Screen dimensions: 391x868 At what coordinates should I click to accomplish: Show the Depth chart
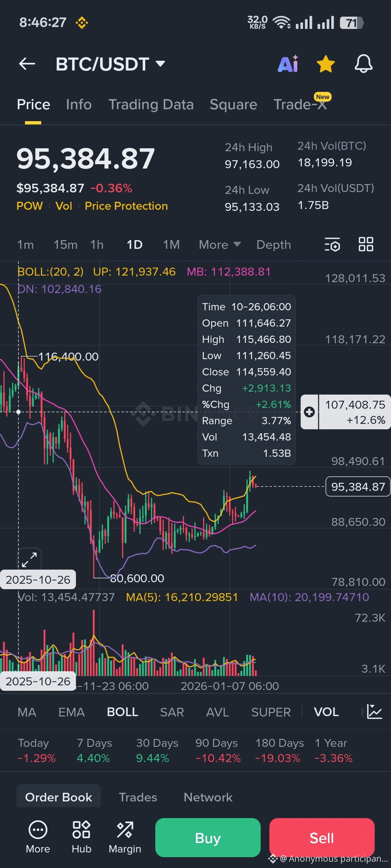click(274, 245)
